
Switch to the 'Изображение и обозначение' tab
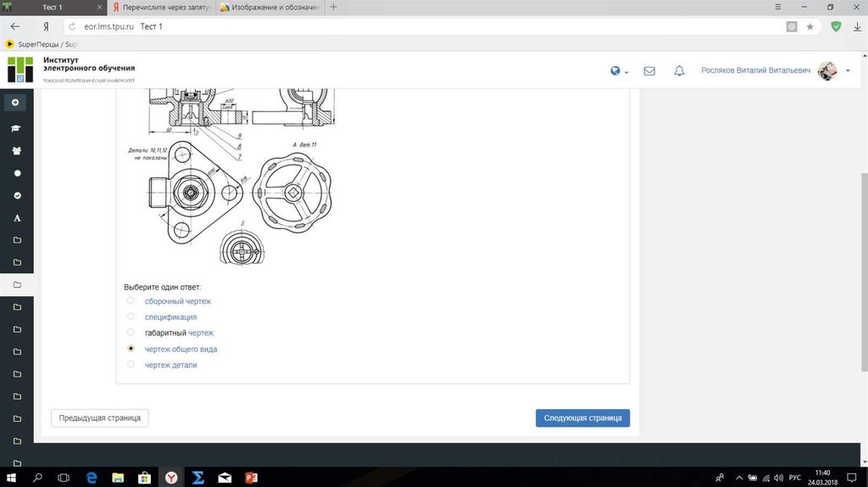point(270,7)
